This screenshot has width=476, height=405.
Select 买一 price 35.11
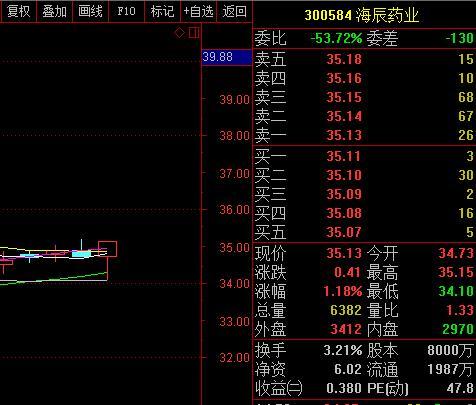pos(344,156)
